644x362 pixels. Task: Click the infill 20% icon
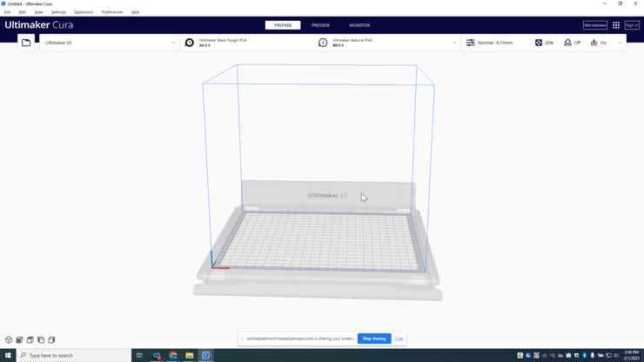[x=539, y=43]
